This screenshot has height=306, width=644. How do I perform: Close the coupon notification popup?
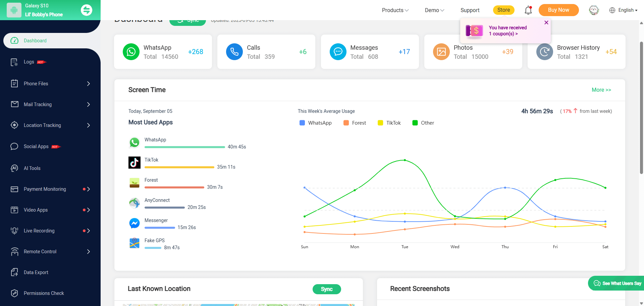tap(546, 23)
